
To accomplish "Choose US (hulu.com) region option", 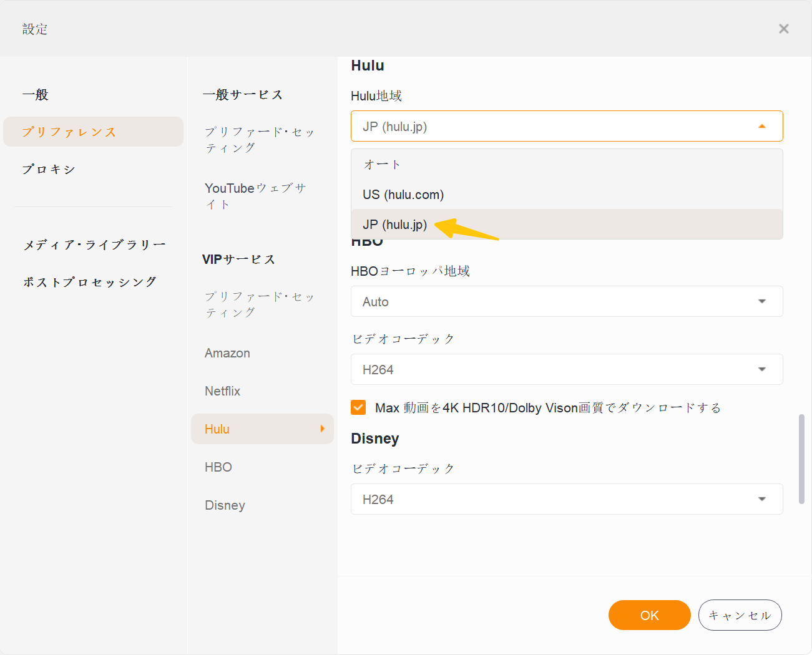I will pos(567,195).
